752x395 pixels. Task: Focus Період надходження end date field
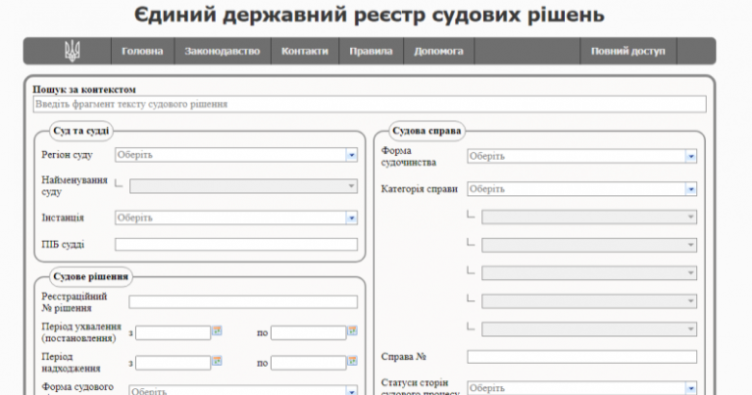[x=308, y=363]
